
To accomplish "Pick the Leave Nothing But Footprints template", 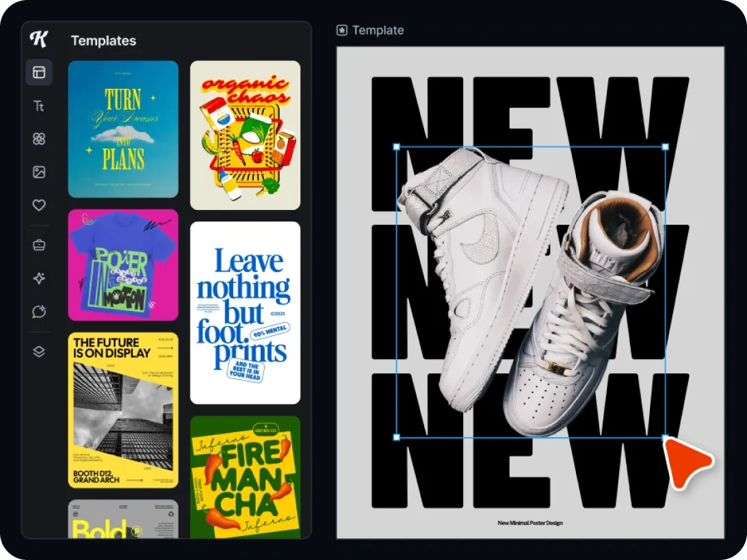I will (x=245, y=312).
